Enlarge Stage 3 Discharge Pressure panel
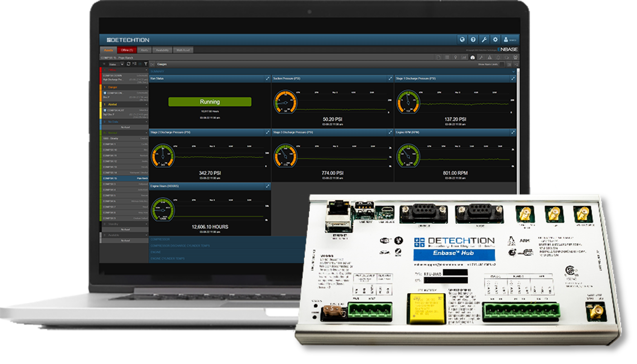Viewport: 637px width, 364px height. pos(390,132)
